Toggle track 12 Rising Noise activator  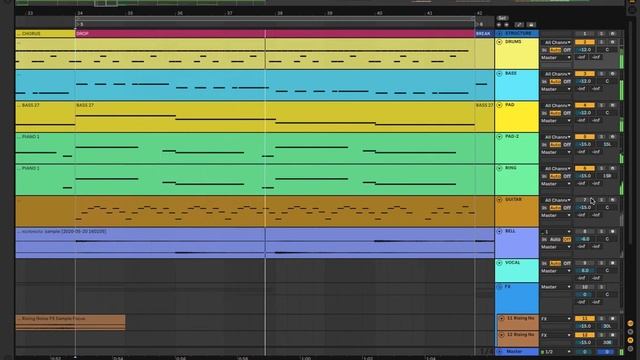point(584,335)
